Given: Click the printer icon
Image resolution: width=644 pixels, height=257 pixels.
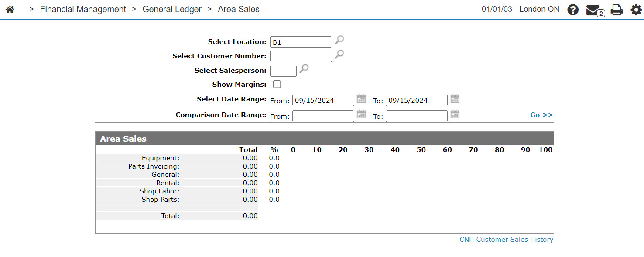Looking at the screenshot, I should [x=617, y=10].
